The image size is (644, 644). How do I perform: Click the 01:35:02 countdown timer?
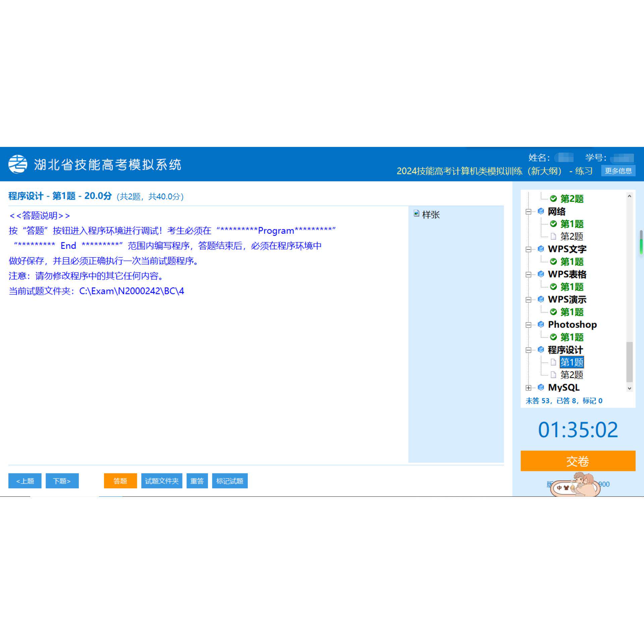pos(578,430)
